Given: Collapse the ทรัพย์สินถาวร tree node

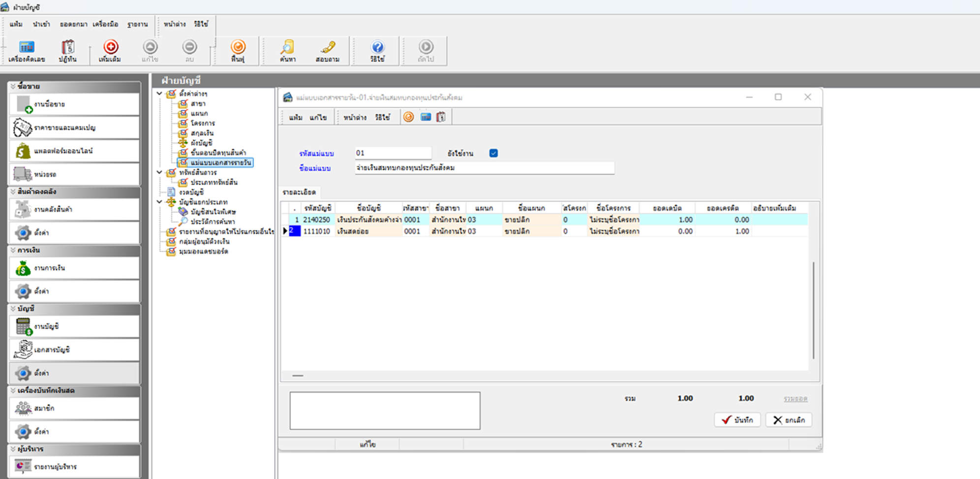Looking at the screenshot, I should 159,172.
